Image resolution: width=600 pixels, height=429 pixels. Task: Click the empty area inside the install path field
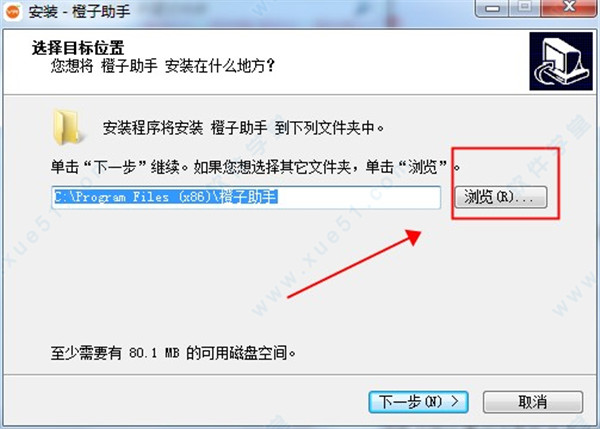[359, 197]
